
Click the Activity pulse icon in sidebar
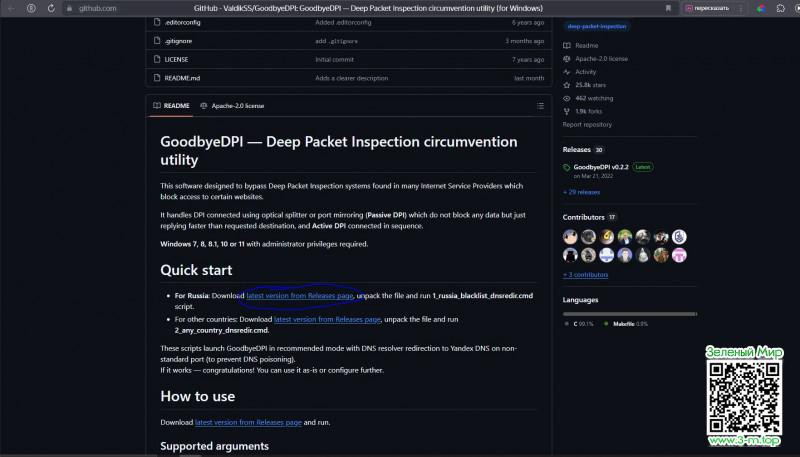(x=567, y=72)
